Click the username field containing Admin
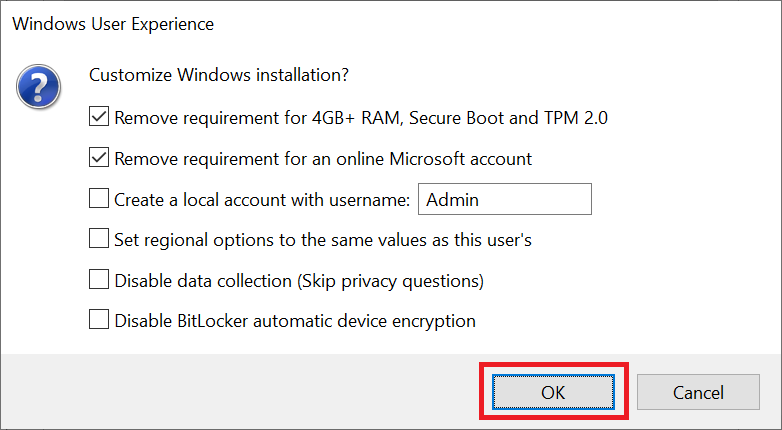The height and width of the screenshot is (430, 782). [504, 199]
